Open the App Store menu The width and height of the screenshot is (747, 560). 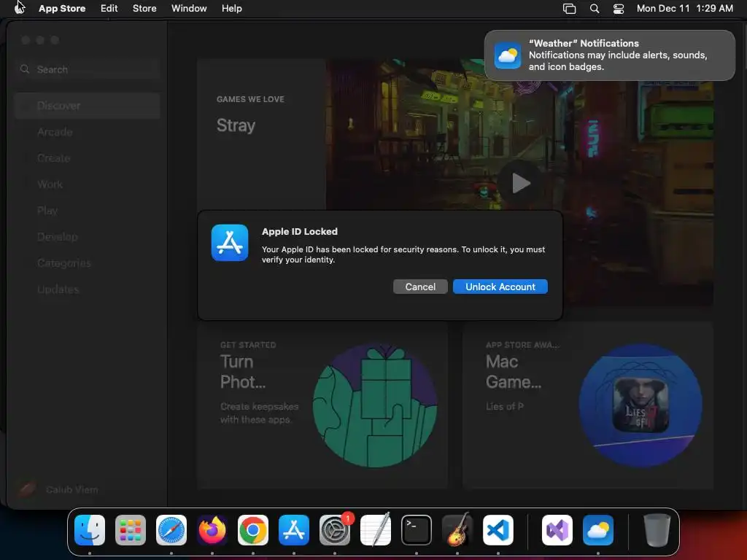62,8
